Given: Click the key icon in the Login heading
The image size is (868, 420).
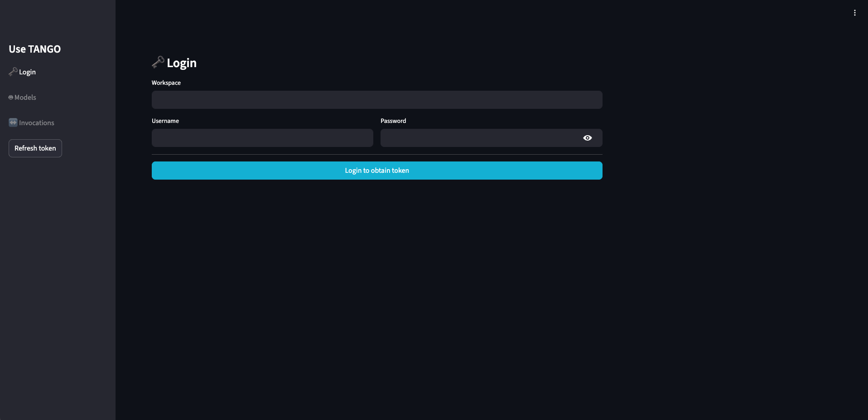Looking at the screenshot, I should [157, 62].
